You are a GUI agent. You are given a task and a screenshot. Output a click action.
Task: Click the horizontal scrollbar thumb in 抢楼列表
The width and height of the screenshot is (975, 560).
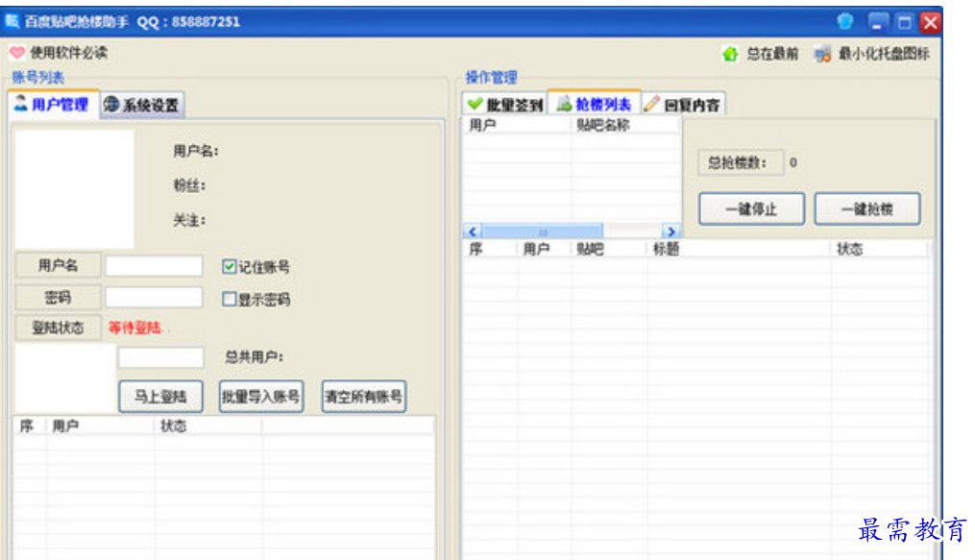coord(542,231)
